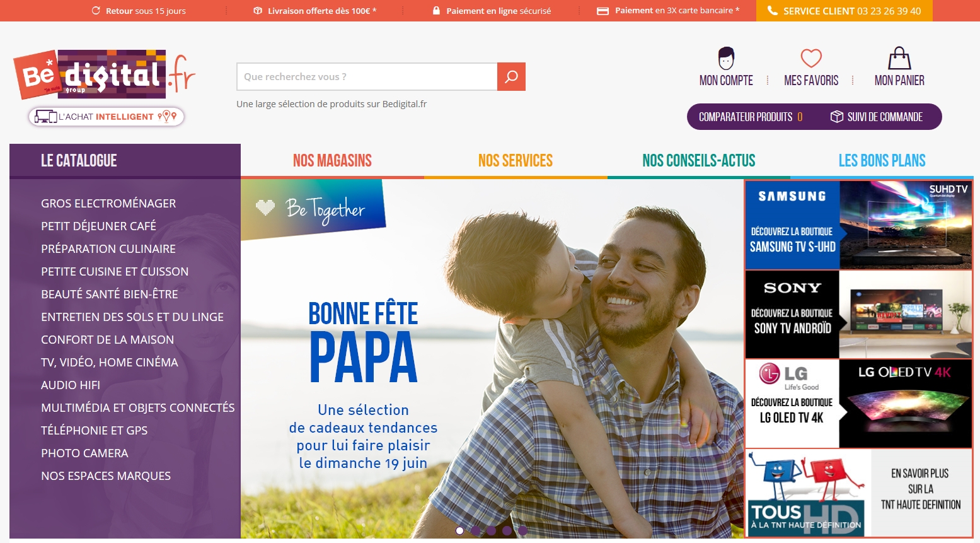Open Mes Favoris heart icon
The height and width of the screenshot is (543, 980).
(811, 58)
